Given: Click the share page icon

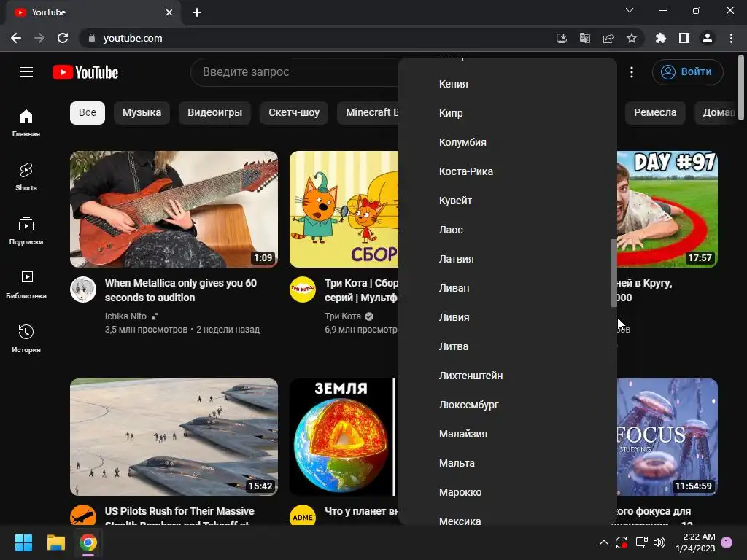Looking at the screenshot, I should (x=608, y=38).
